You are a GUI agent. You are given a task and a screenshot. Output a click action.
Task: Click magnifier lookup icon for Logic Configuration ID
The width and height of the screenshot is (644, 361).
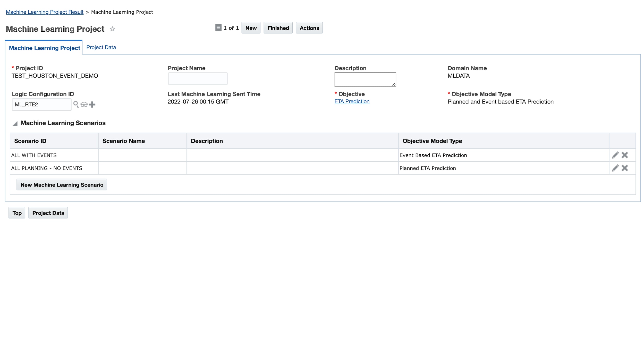76,104
